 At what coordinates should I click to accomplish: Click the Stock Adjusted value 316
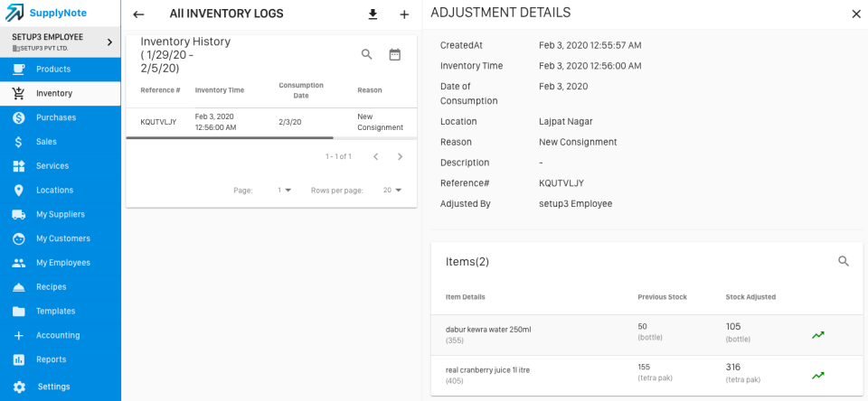point(733,368)
